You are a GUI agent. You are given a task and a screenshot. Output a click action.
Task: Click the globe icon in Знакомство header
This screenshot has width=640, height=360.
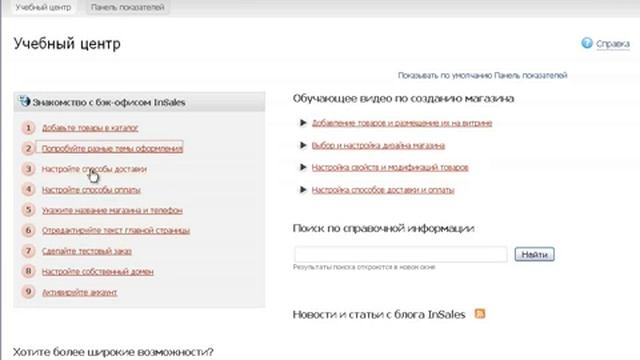[x=24, y=101]
